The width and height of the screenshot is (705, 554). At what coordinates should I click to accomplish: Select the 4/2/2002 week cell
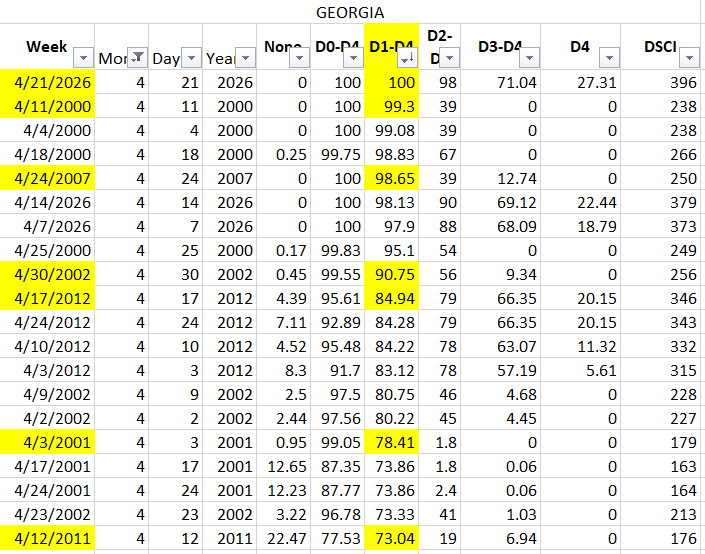click(x=47, y=418)
